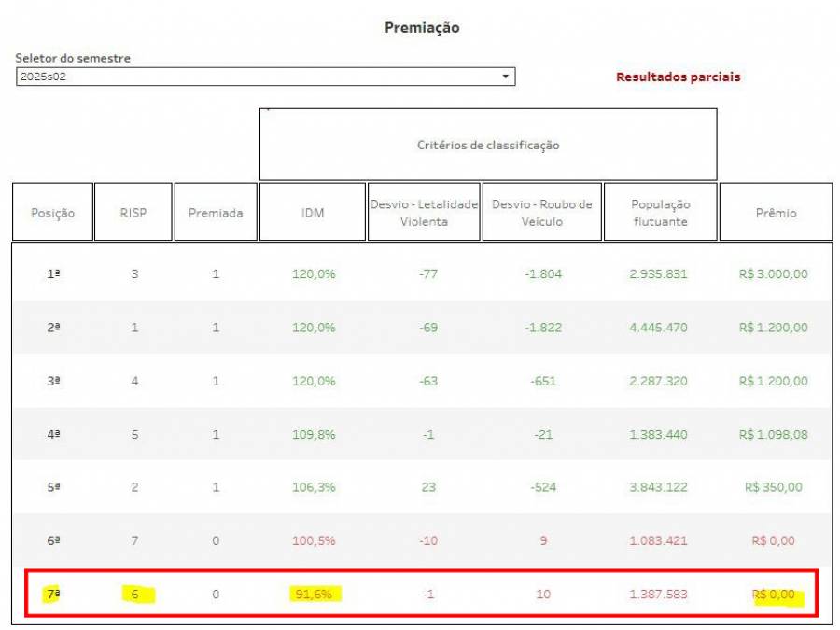Click the População flutuante column header
Viewport: 840px width, 630px height.
(660, 213)
